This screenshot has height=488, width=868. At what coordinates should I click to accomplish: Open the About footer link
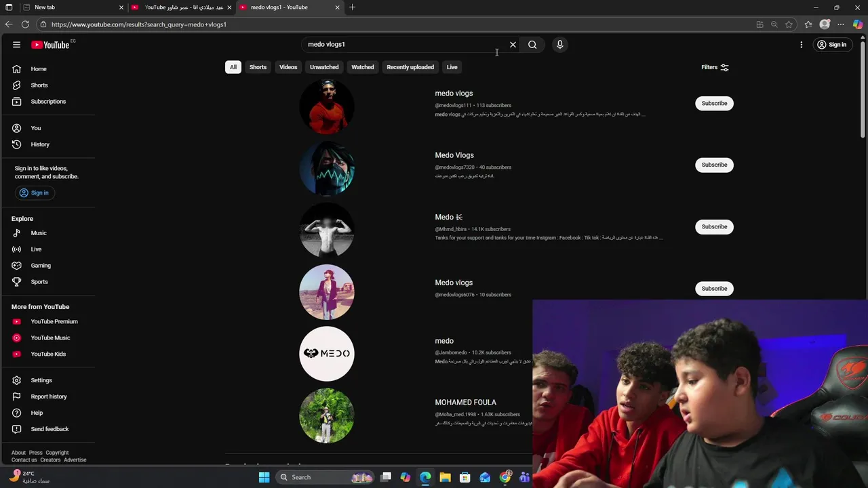(x=18, y=453)
